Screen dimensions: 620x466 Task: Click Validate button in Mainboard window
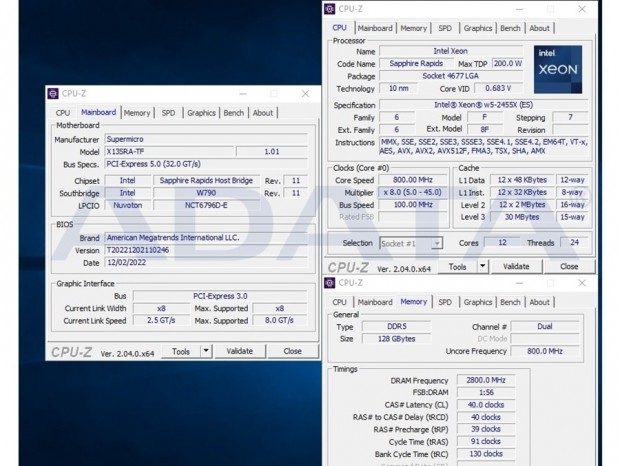tap(239, 351)
